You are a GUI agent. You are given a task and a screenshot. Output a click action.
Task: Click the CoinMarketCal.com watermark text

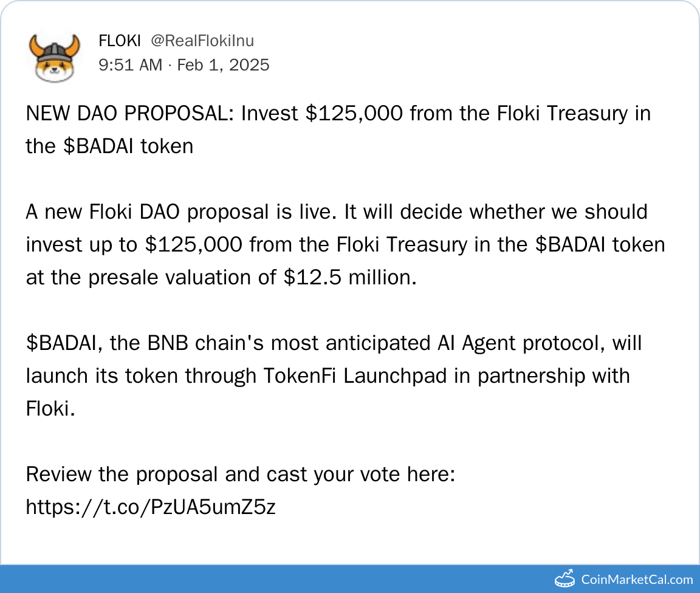tap(637, 579)
